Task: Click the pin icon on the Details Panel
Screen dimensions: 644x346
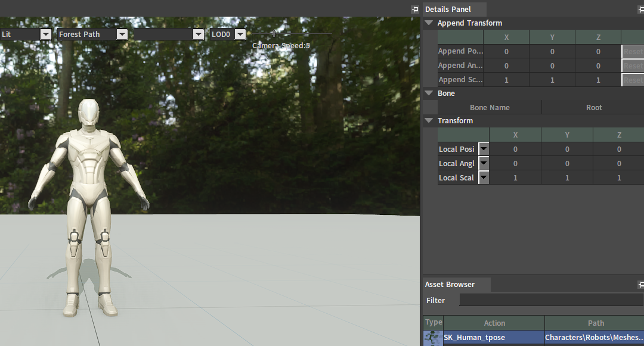Action: tap(641, 9)
